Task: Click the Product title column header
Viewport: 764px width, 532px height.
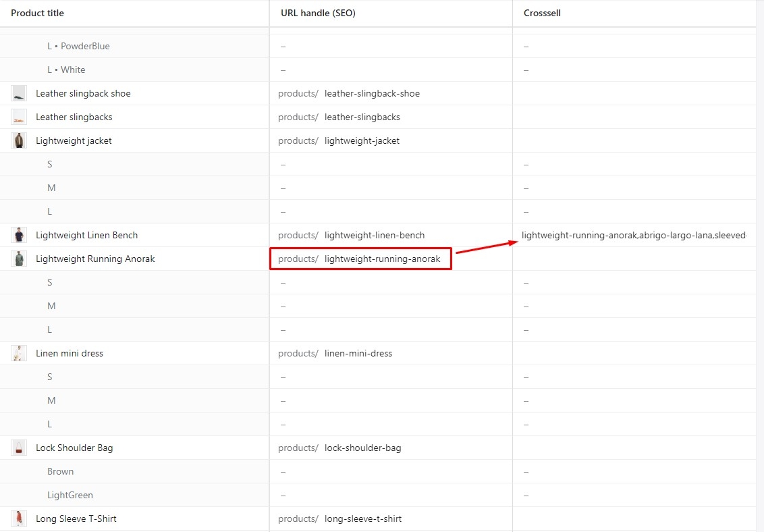Action: point(38,14)
